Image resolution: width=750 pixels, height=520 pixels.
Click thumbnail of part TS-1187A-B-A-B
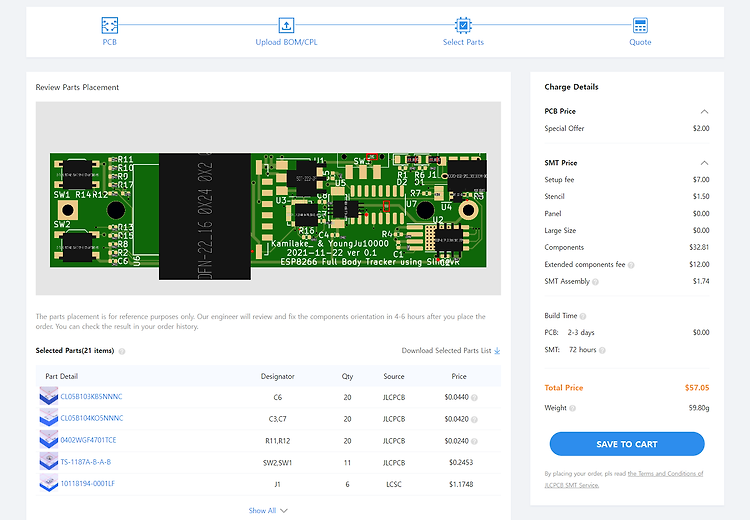(x=48, y=462)
